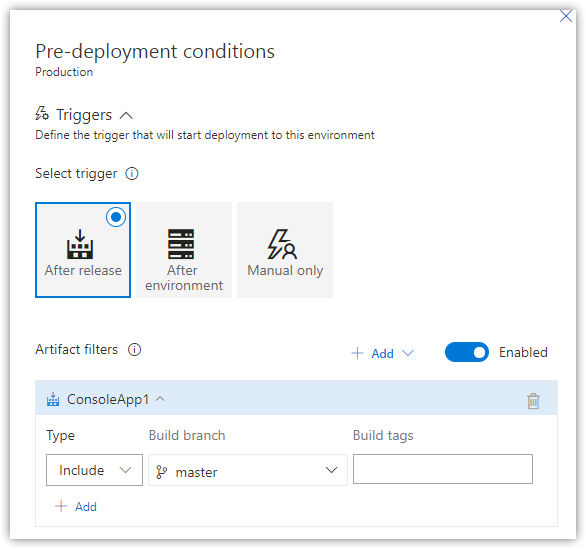The image size is (586, 549).
Task: Open the Include type dropdown
Action: pos(94,470)
